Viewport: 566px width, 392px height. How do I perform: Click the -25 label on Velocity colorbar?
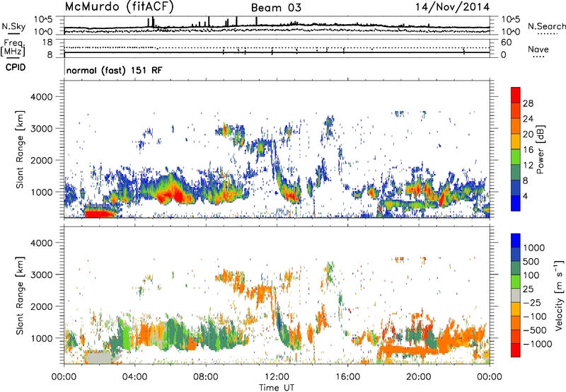click(532, 302)
